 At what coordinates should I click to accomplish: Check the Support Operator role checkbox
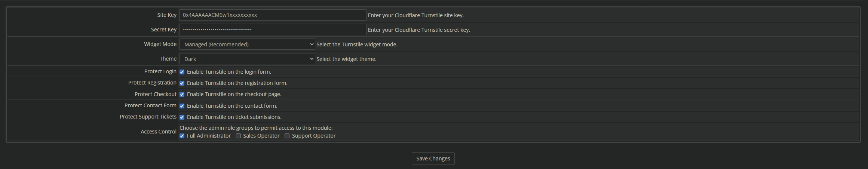287,136
